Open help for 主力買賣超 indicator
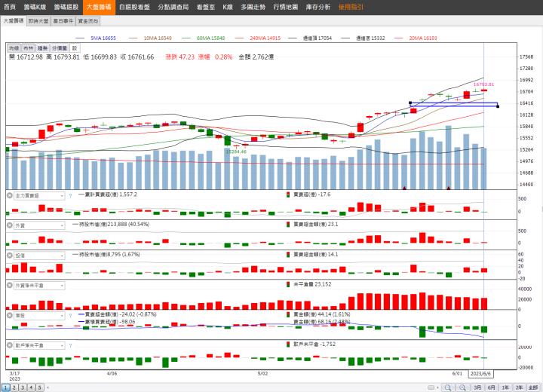Screen dimensions: 543x392 click(x=70, y=195)
